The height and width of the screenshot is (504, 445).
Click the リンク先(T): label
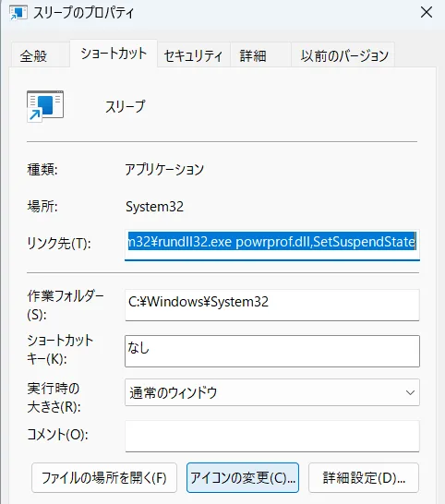pos(59,244)
